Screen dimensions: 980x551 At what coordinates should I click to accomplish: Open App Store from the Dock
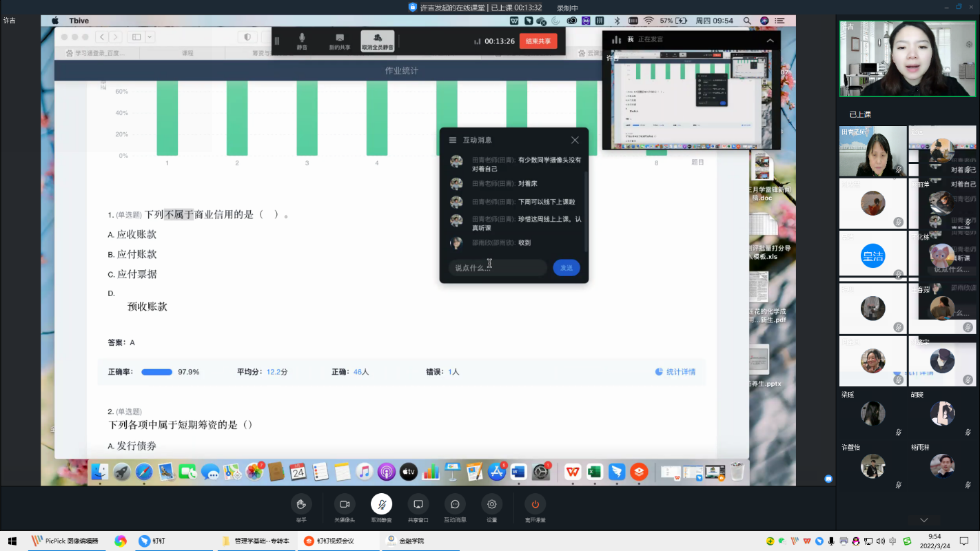[497, 472]
